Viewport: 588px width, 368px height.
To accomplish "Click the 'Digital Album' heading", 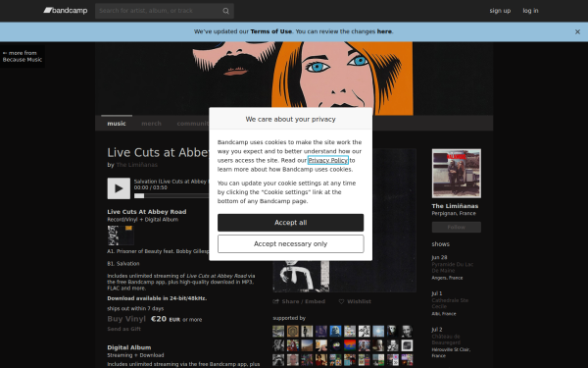I will click(x=129, y=347).
